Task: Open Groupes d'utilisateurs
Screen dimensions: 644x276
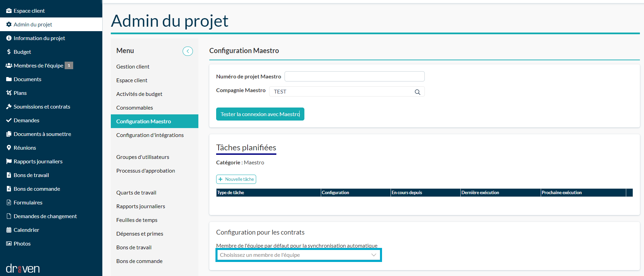Action: 155,157
